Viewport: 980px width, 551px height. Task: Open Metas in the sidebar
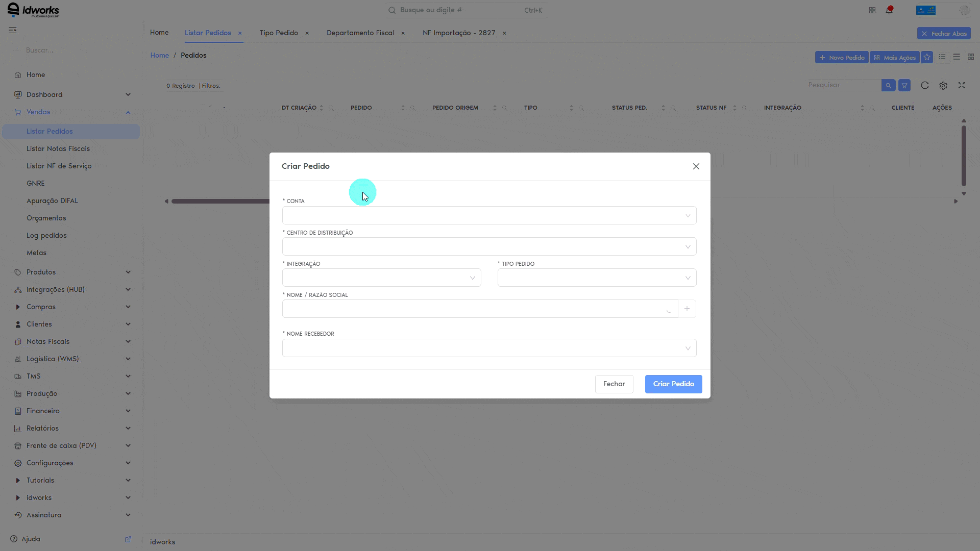coord(36,253)
